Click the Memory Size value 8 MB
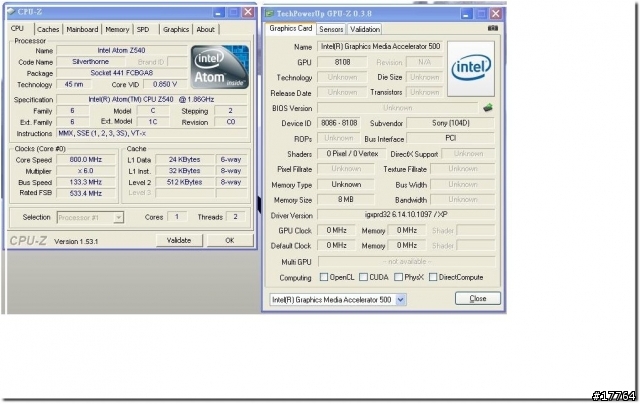The height and width of the screenshot is (404, 640). click(345, 200)
